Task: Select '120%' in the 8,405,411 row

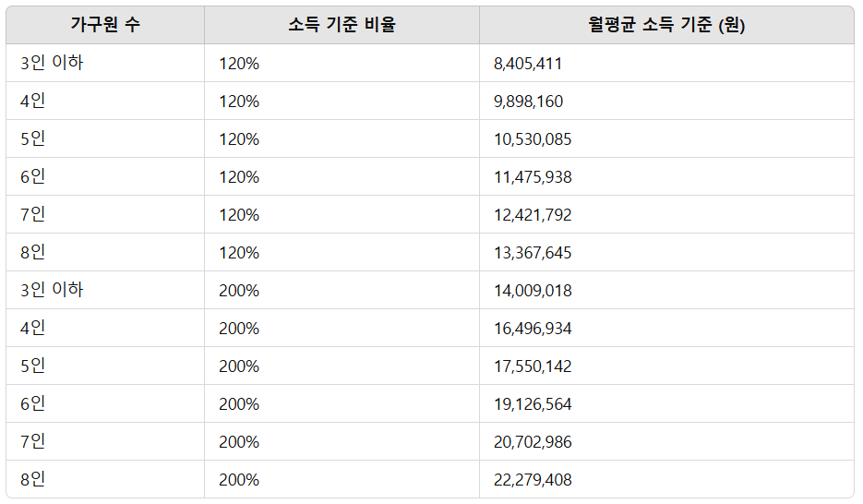Action: pos(239,64)
